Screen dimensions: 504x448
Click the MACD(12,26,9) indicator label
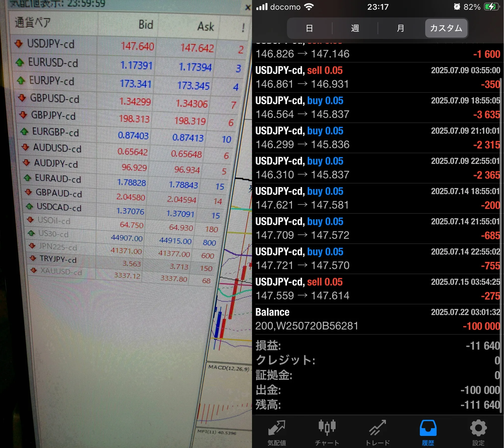point(229,368)
